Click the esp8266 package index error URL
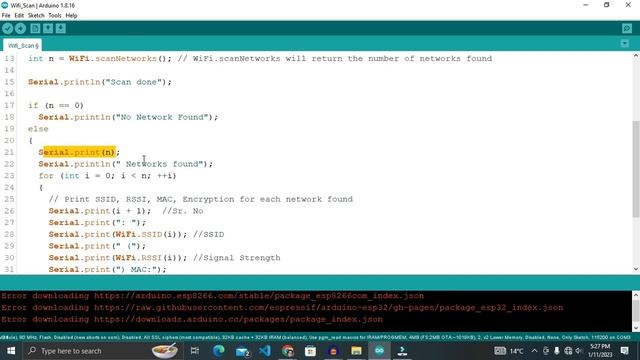The image size is (640, 360). (x=259, y=296)
